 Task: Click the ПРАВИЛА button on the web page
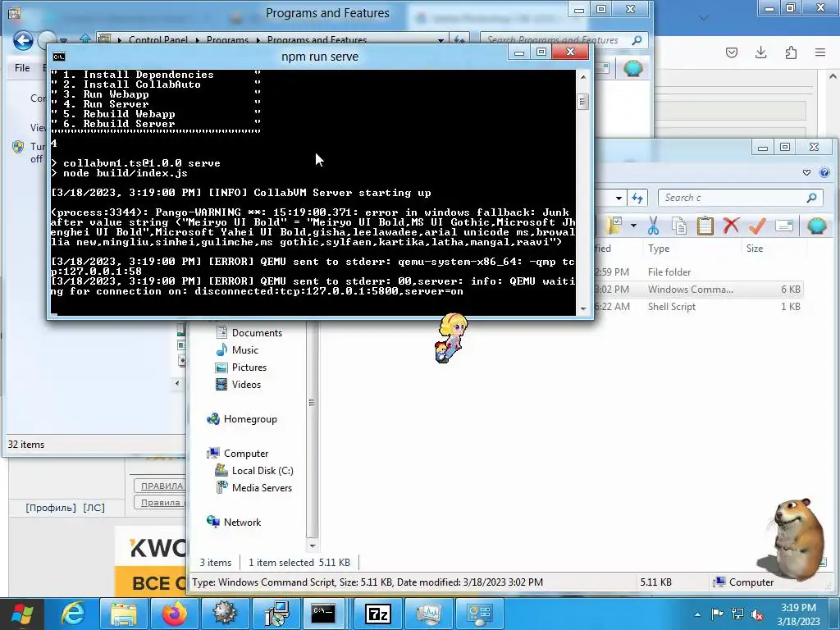click(x=160, y=486)
